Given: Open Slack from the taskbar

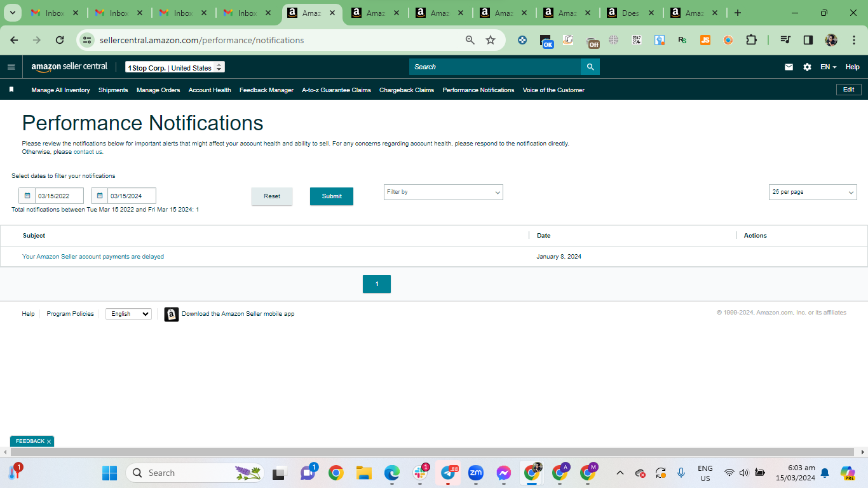Looking at the screenshot, I should pyautogui.click(x=420, y=473).
